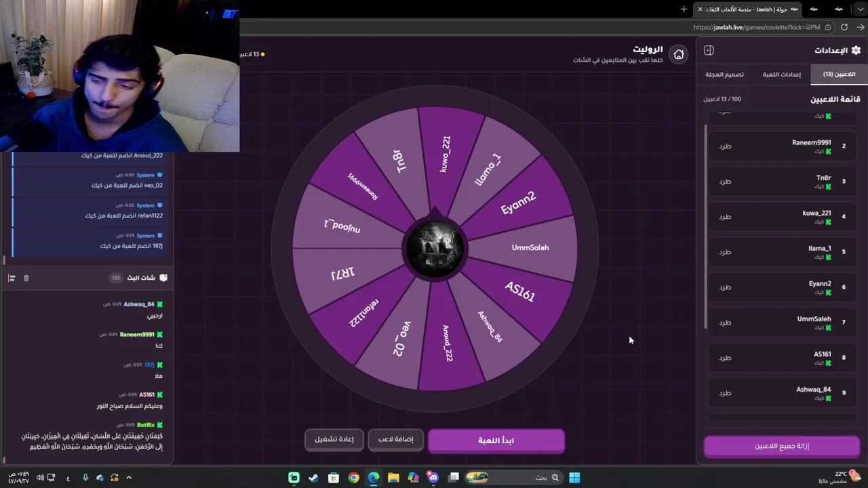Viewport: 868px width, 488px height.
Task: Open Discord from the taskbar
Action: click(433, 478)
